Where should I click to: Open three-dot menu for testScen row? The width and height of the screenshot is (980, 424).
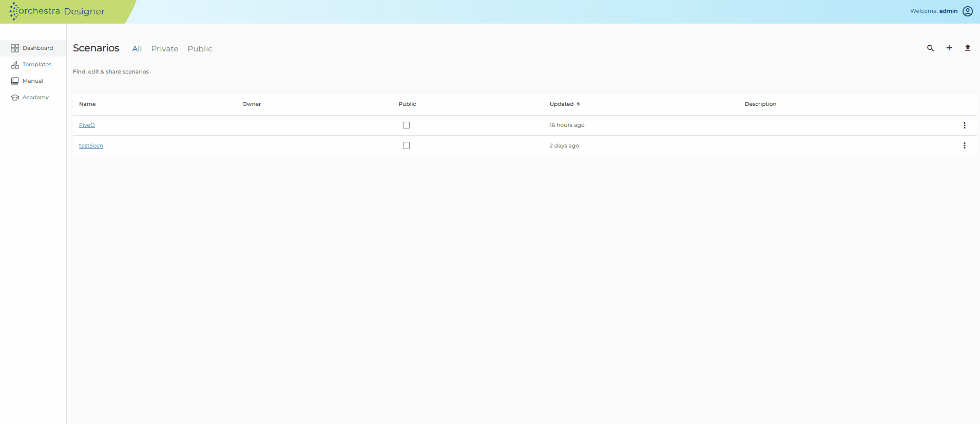coord(965,145)
